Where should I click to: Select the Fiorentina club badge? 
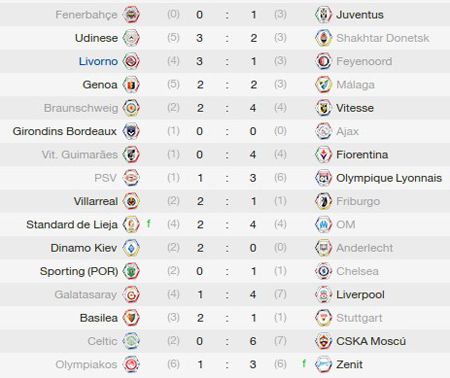coord(323,154)
